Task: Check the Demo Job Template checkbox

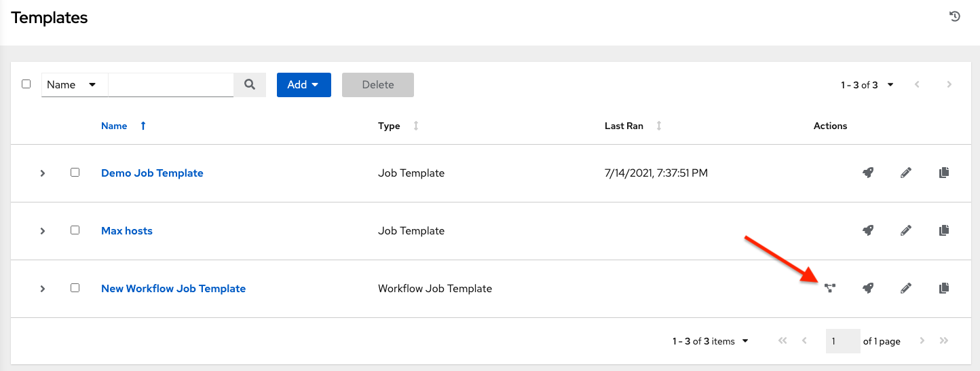Action: pos(75,173)
